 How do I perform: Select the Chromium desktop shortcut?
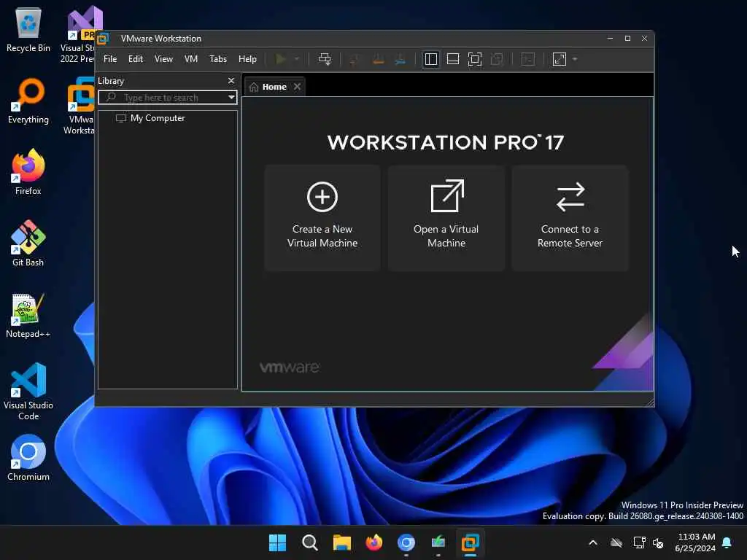click(28, 458)
